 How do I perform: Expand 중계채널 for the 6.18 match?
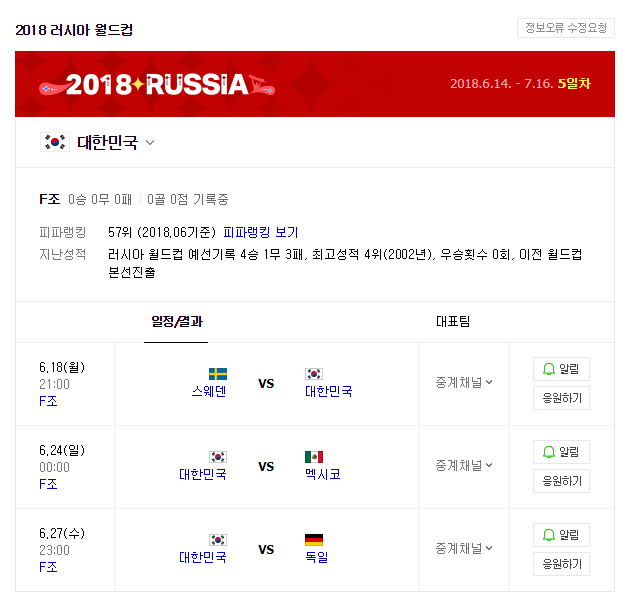click(x=464, y=382)
